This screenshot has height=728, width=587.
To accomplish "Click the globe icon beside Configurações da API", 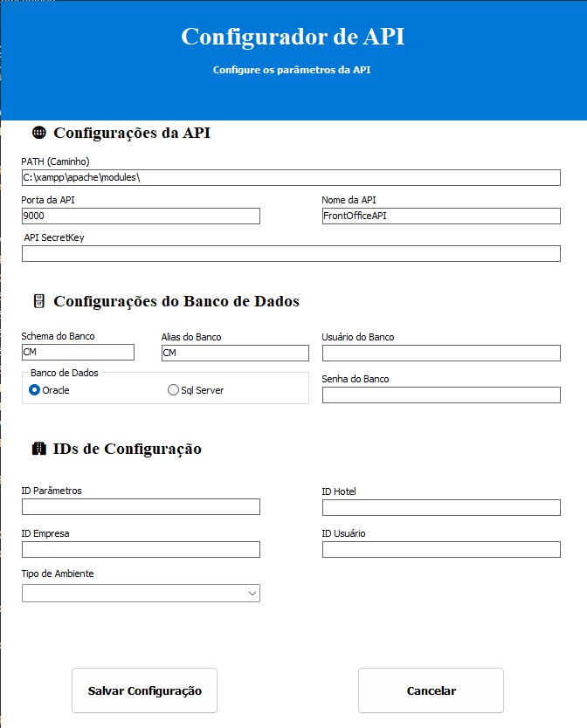I will (x=38, y=134).
